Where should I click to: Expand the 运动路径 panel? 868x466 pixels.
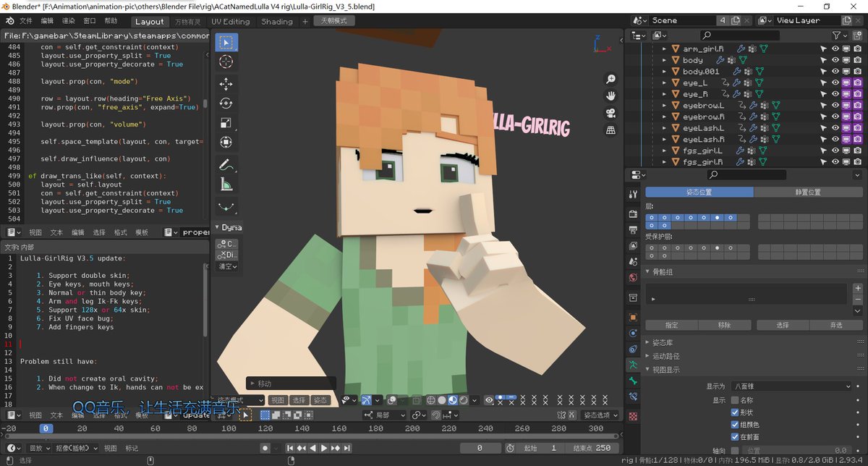point(649,356)
